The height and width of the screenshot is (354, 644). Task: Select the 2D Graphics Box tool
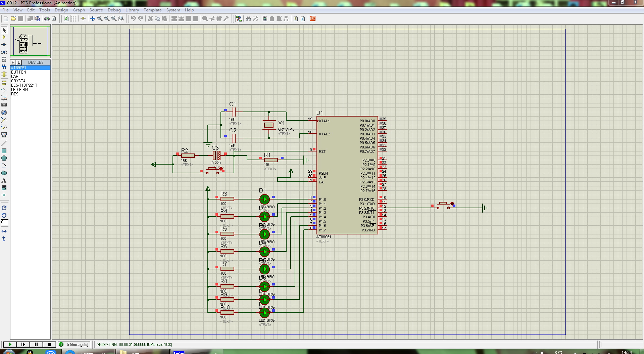point(4,151)
